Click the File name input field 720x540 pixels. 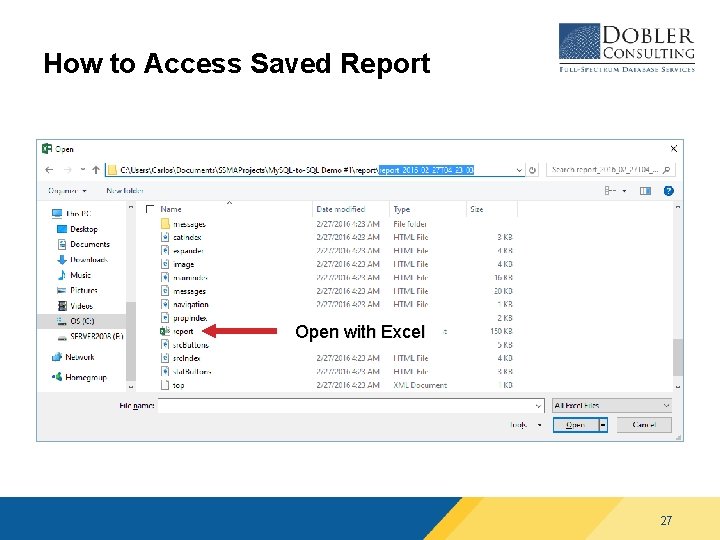[x=351, y=405]
